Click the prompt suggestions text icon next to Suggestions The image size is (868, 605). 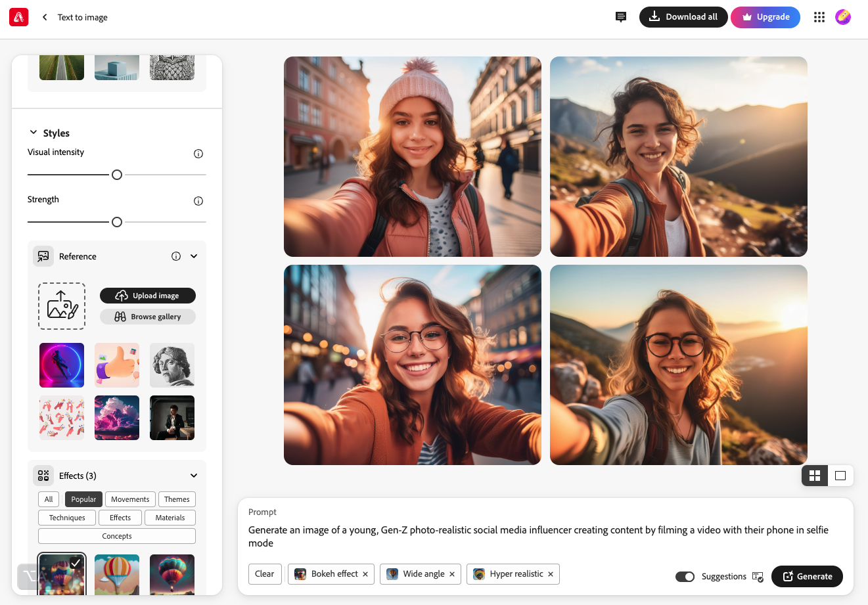[758, 576]
